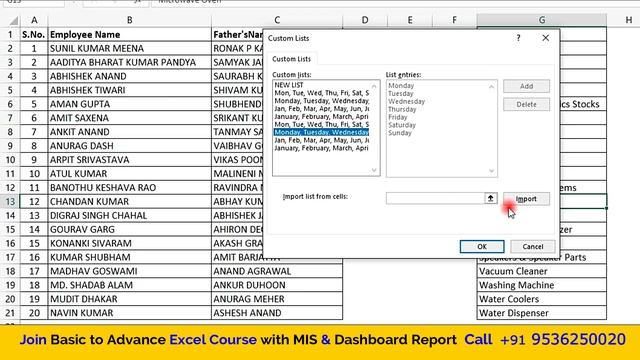This screenshot has width=640, height=360.
Task: Select all cells via corner triangle
Action: (13, 20)
